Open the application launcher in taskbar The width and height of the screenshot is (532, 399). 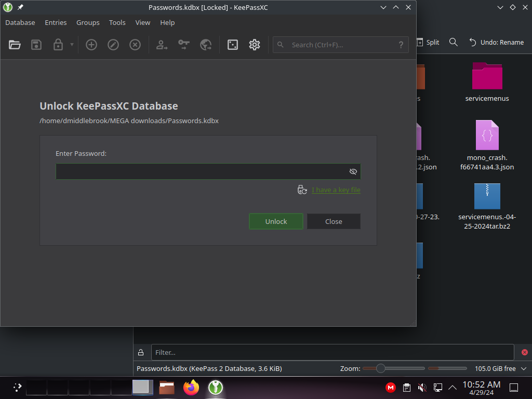17,388
